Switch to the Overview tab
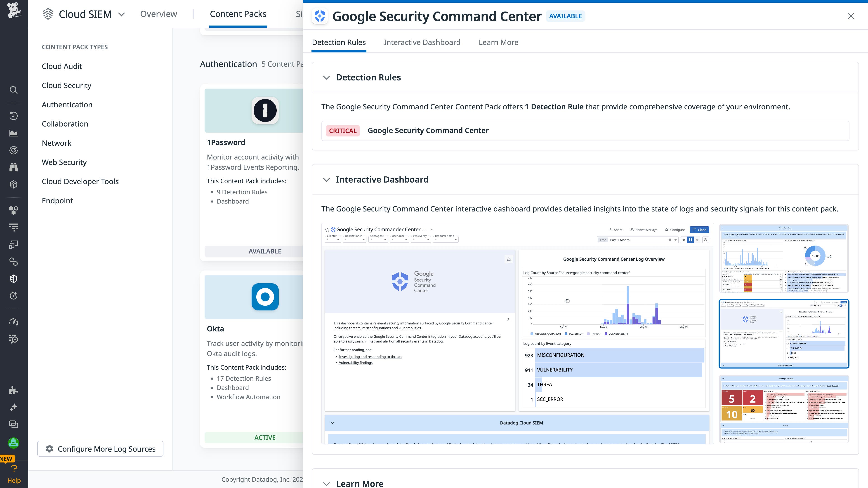 click(x=158, y=14)
